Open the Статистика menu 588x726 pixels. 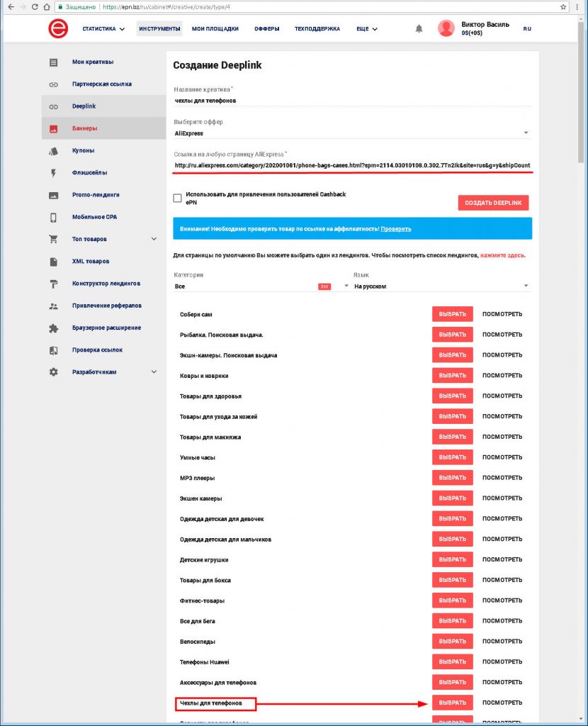103,29
